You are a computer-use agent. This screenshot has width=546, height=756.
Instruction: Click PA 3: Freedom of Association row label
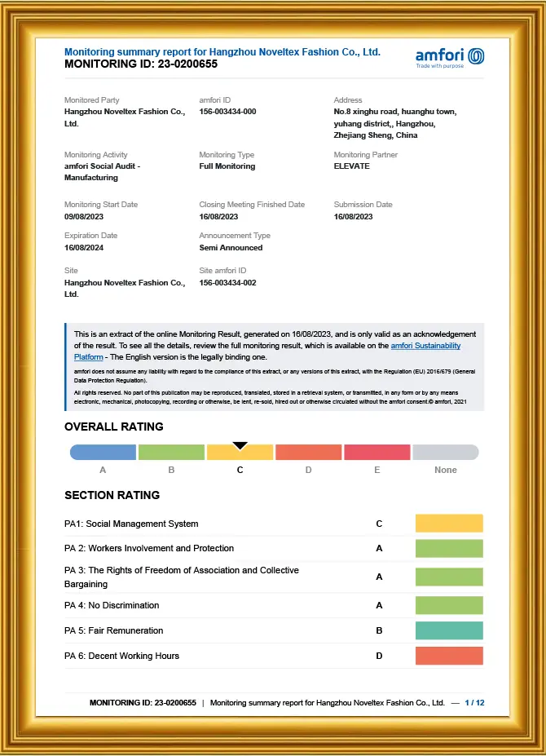(x=182, y=577)
